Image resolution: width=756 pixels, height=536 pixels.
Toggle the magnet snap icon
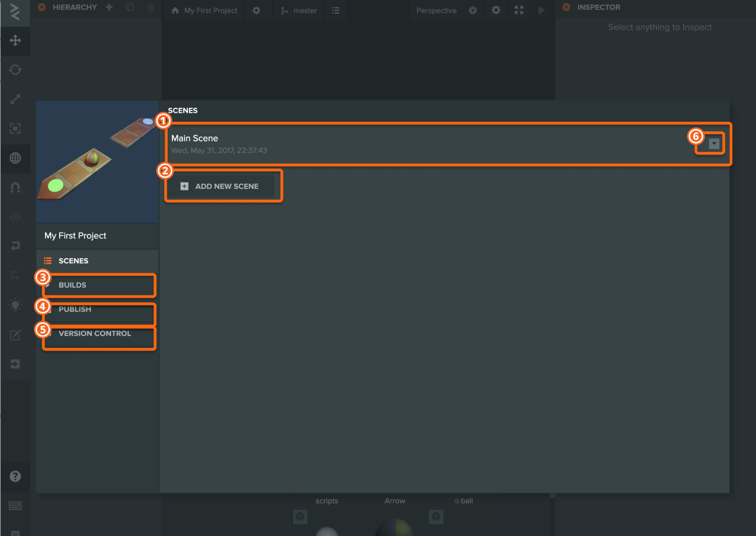pos(15,188)
